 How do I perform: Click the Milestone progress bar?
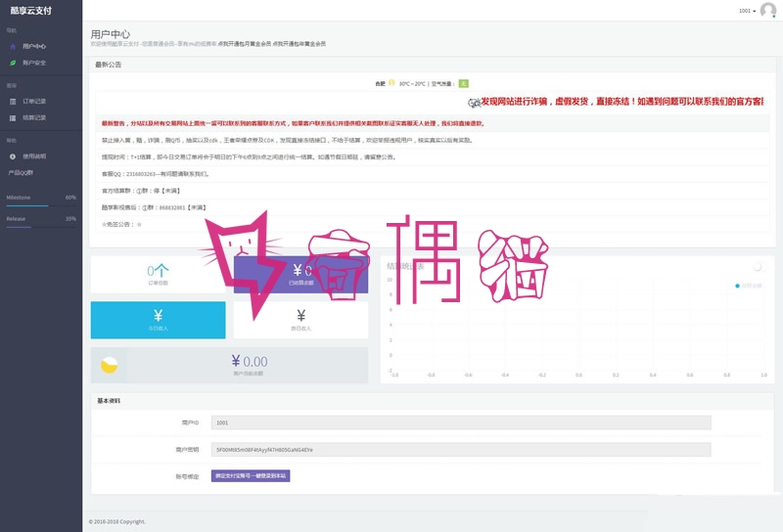(41, 205)
